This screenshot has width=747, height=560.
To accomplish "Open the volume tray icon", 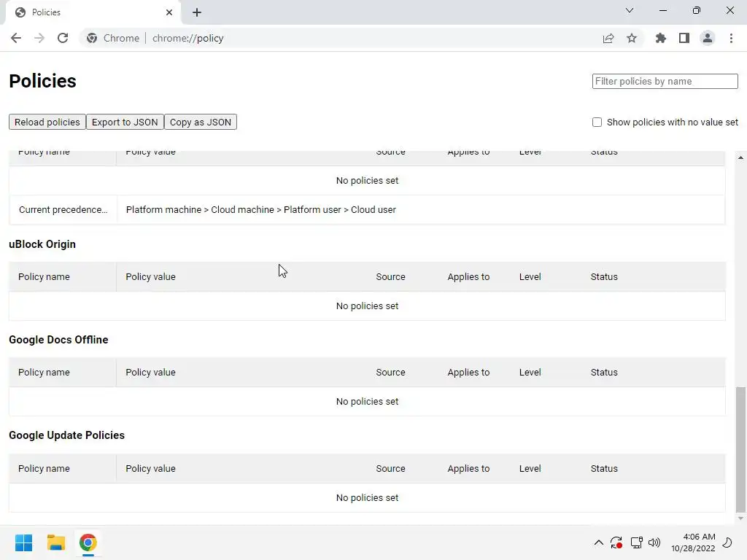I will (654, 542).
